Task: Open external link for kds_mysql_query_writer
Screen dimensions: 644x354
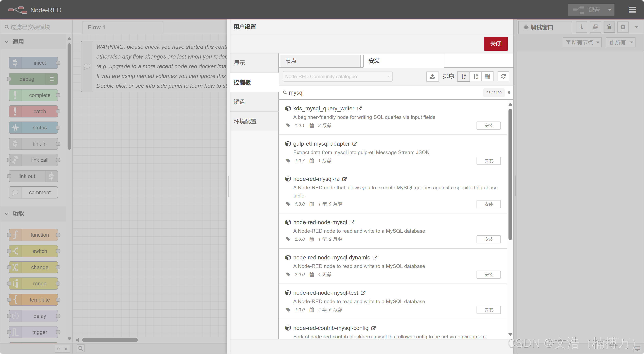Action: click(359, 109)
